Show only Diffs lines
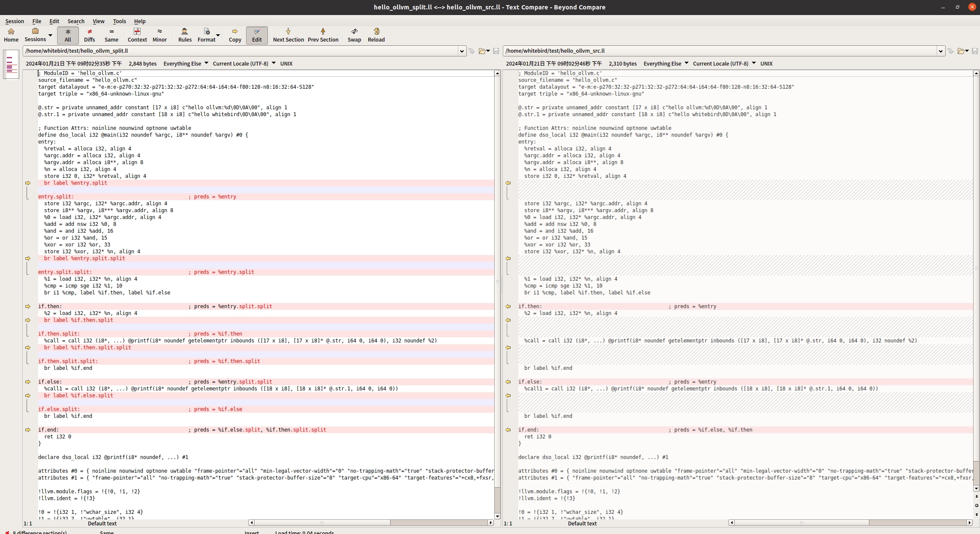980x534 pixels. tap(89, 35)
